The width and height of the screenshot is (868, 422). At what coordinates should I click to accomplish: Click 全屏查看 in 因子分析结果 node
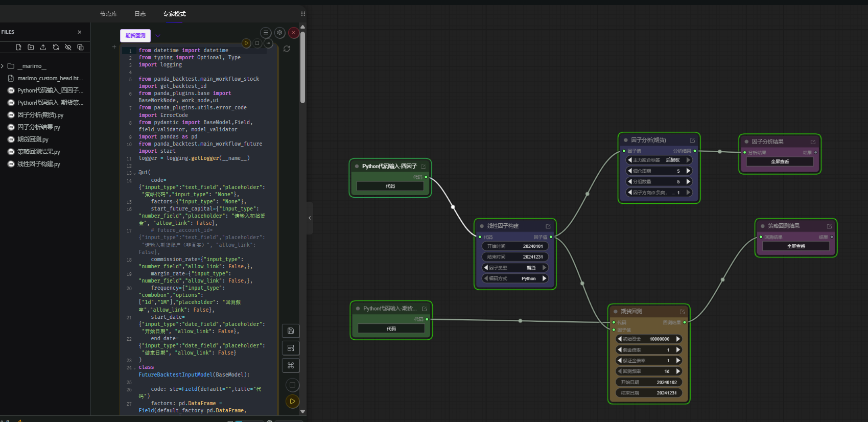pyautogui.click(x=780, y=161)
